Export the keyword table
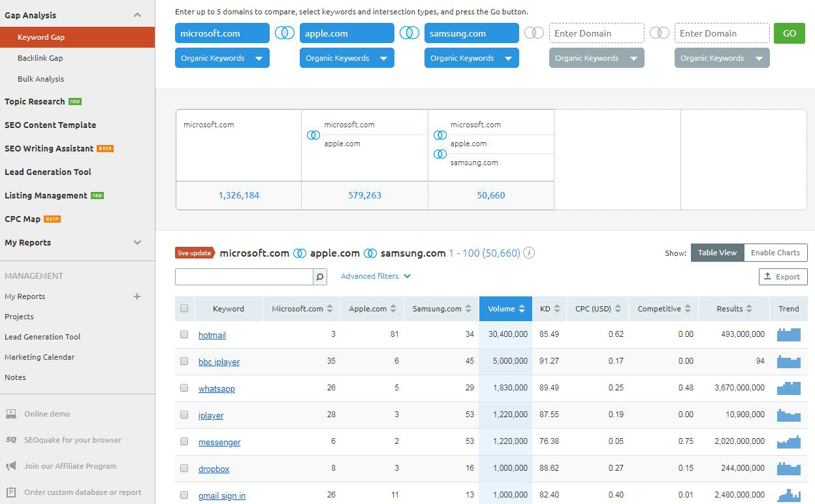This screenshot has height=504, width=815. pyautogui.click(x=783, y=277)
